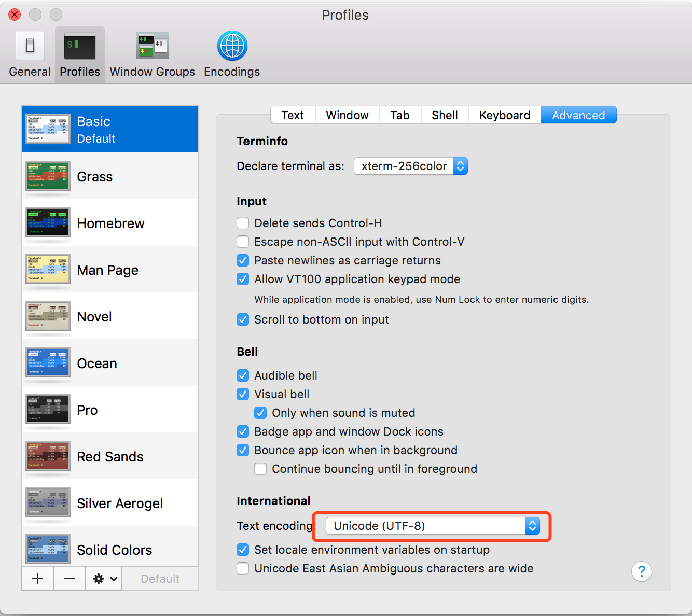Click the Default button below profile list

(160, 579)
